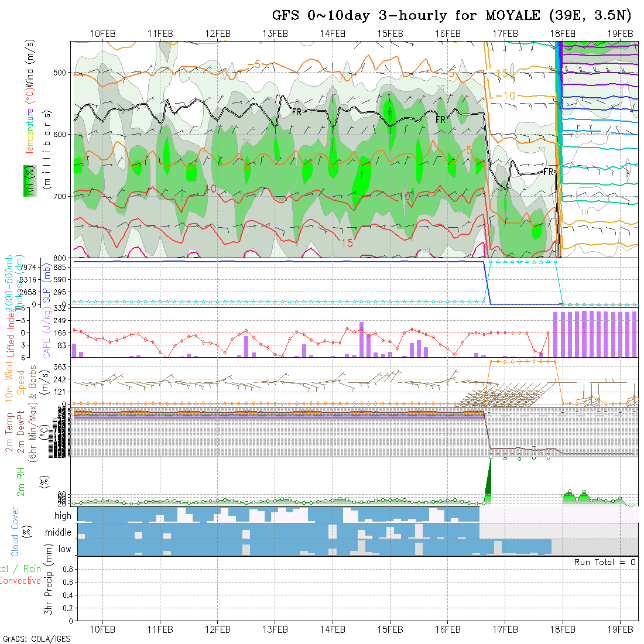Select the 16FEB label on top axis
Viewport: 644px width, 644px height.
(x=448, y=34)
